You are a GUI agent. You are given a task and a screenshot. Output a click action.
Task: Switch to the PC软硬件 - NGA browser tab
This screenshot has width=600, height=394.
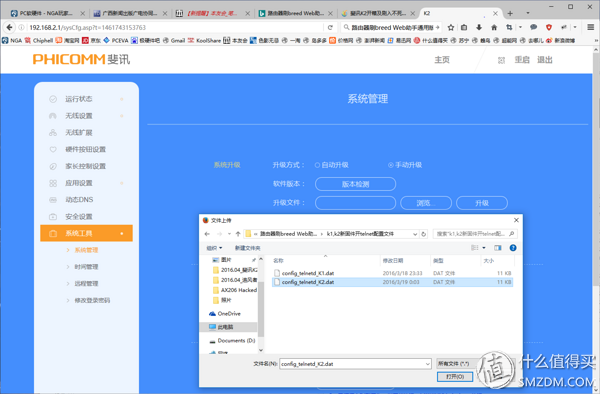tap(46, 13)
